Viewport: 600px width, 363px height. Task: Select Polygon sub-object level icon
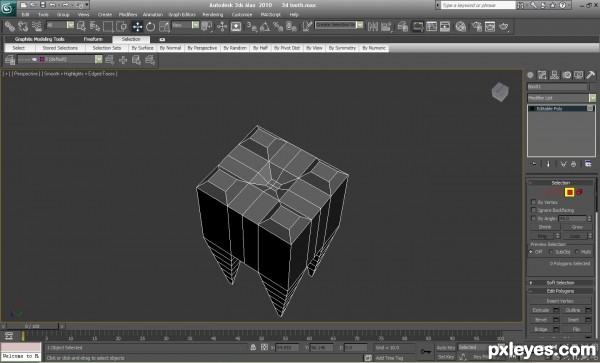[569, 192]
